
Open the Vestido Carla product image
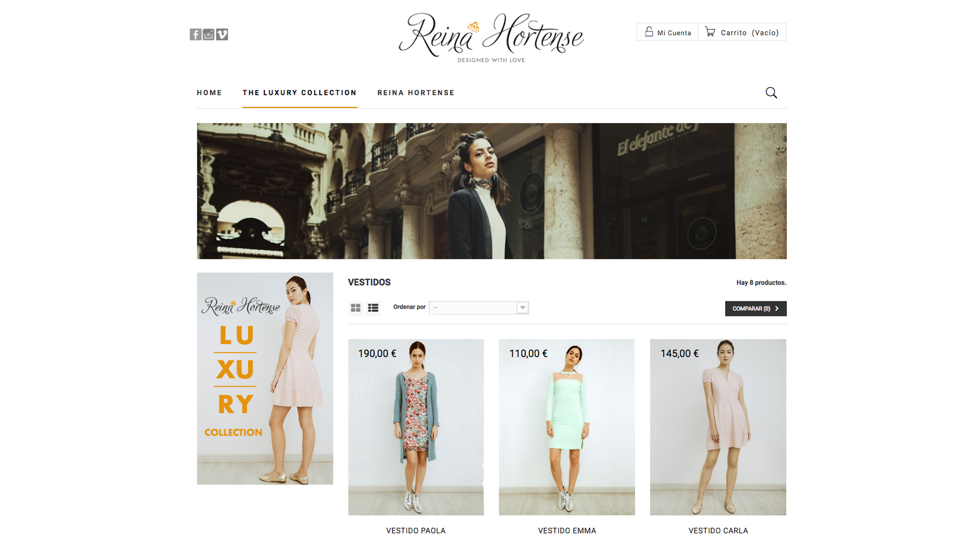(x=718, y=427)
